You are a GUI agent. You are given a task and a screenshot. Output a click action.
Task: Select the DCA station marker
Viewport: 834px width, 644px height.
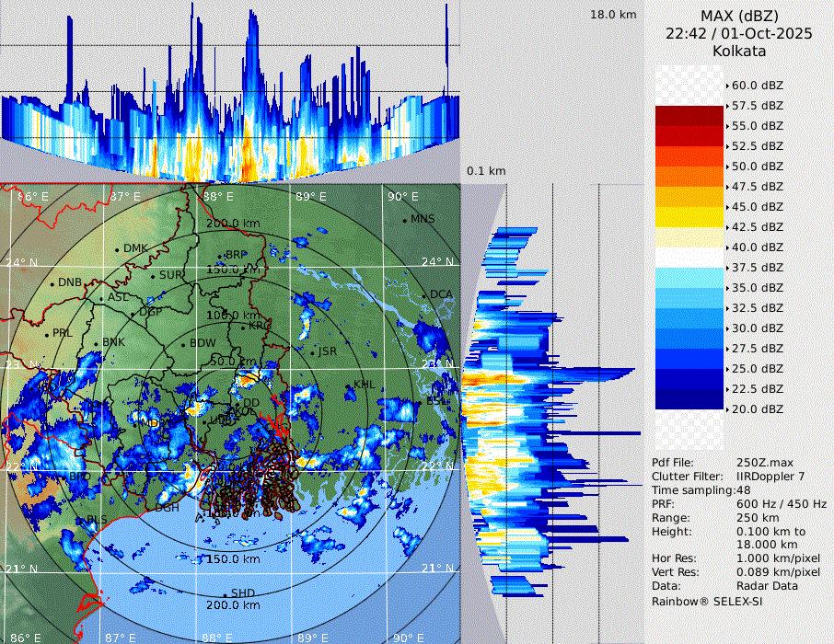[425, 295]
